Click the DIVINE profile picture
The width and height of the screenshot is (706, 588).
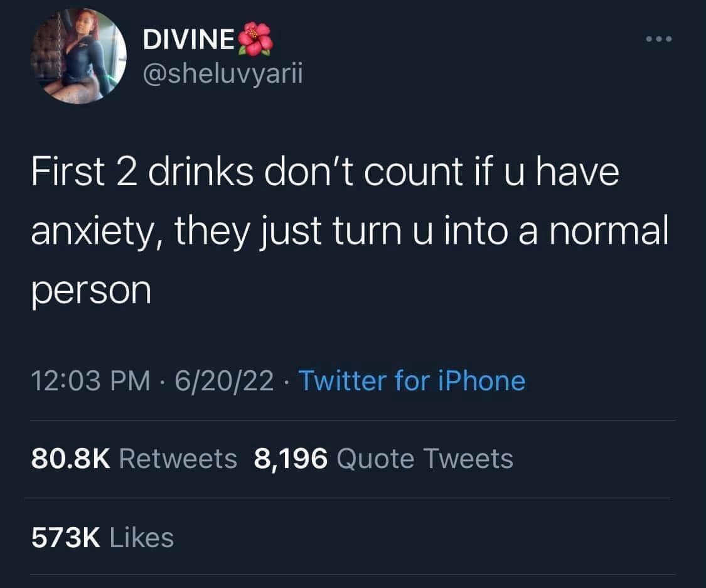click(x=79, y=56)
